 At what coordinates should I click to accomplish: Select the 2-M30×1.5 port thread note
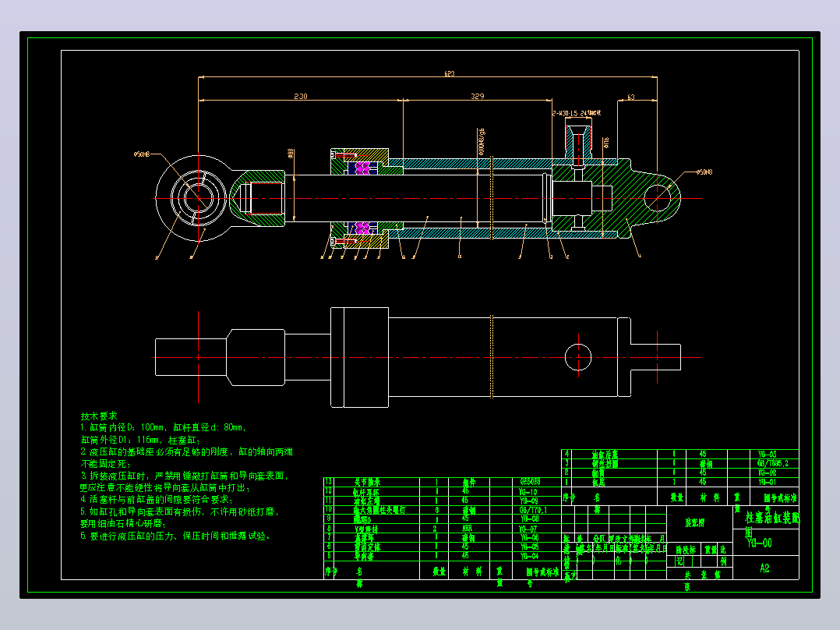pyautogui.click(x=577, y=113)
